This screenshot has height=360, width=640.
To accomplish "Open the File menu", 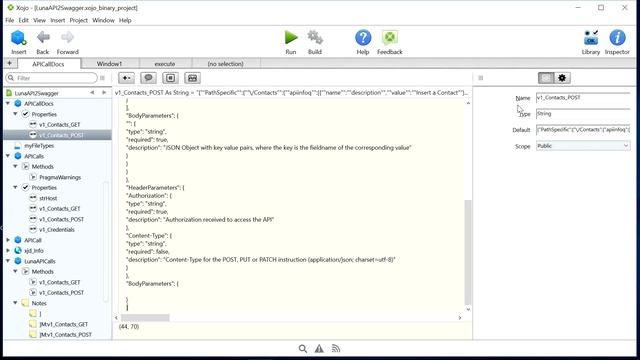I will [x=10, y=20].
